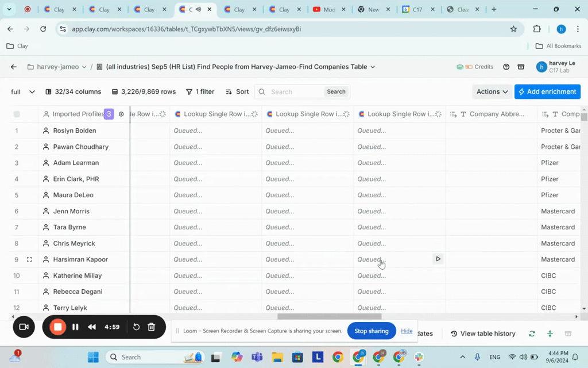Click the Loom delete recording trash icon
This screenshot has height=368, width=588.
152,327
